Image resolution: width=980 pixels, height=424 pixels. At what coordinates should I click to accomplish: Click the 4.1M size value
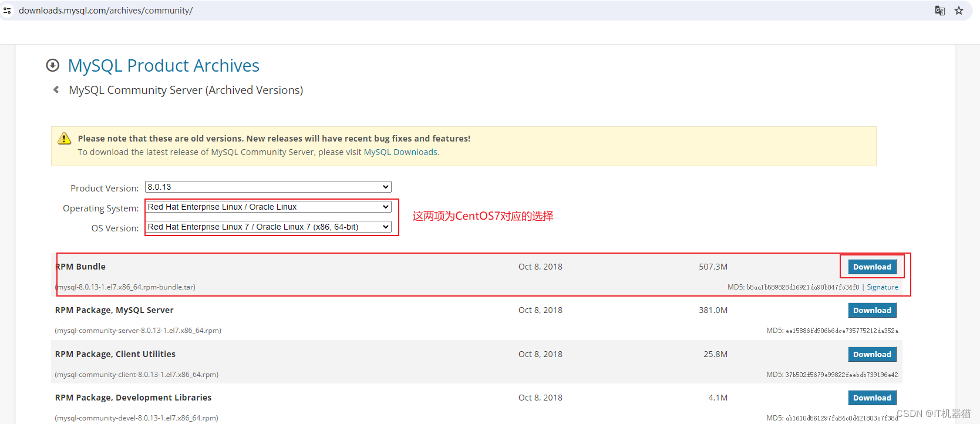point(718,398)
